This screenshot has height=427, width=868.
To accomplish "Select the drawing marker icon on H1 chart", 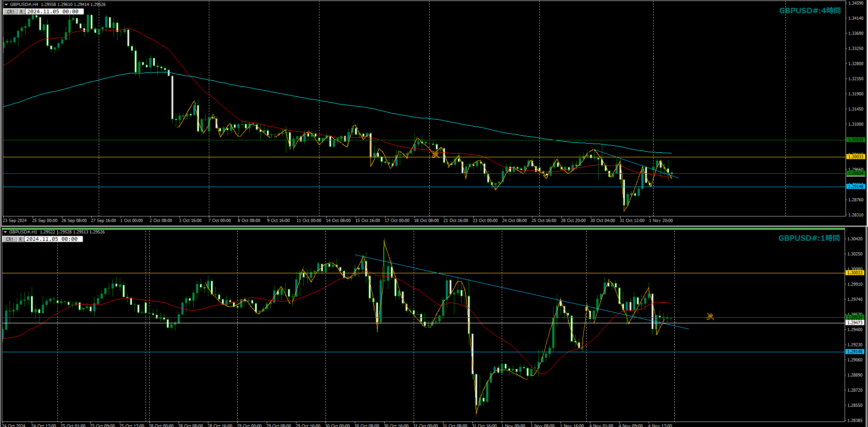I will (x=710, y=316).
